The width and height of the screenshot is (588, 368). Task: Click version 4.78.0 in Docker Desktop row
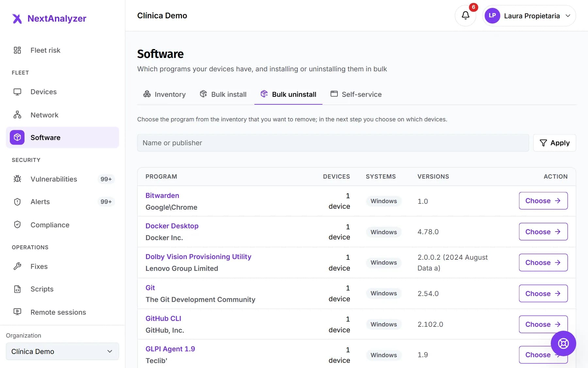tap(428, 232)
